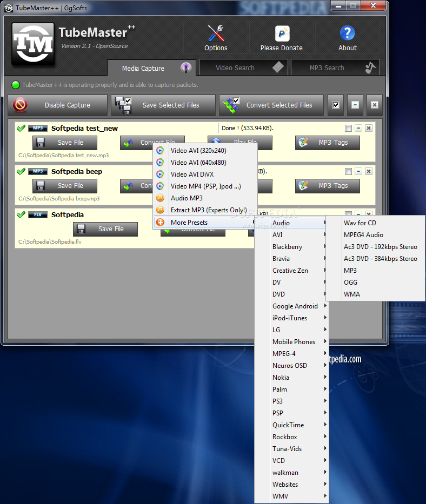This screenshot has width=426, height=504.
Task: Click the Please Donate PayPal icon
Action: tap(282, 33)
